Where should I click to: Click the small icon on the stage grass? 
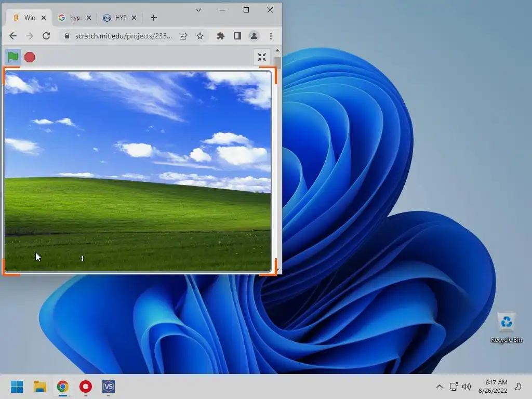coord(82,259)
